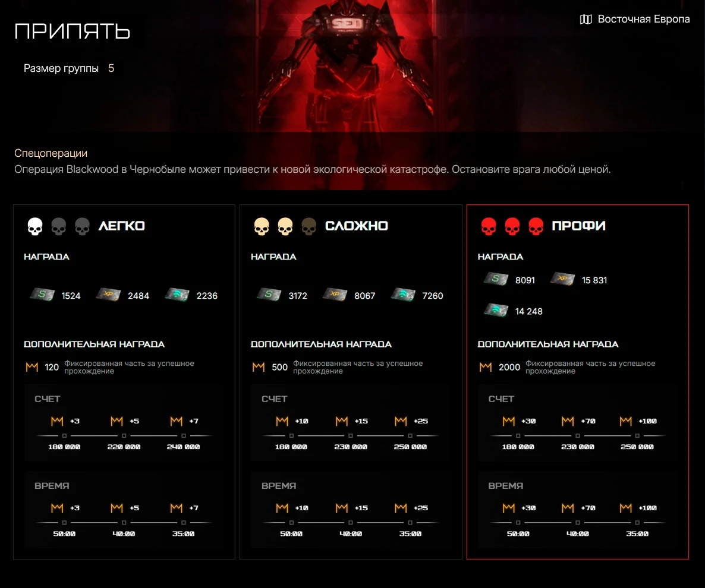
Task: Click the XP reward icon showing 15 831
Action: [x=562, y=279]
